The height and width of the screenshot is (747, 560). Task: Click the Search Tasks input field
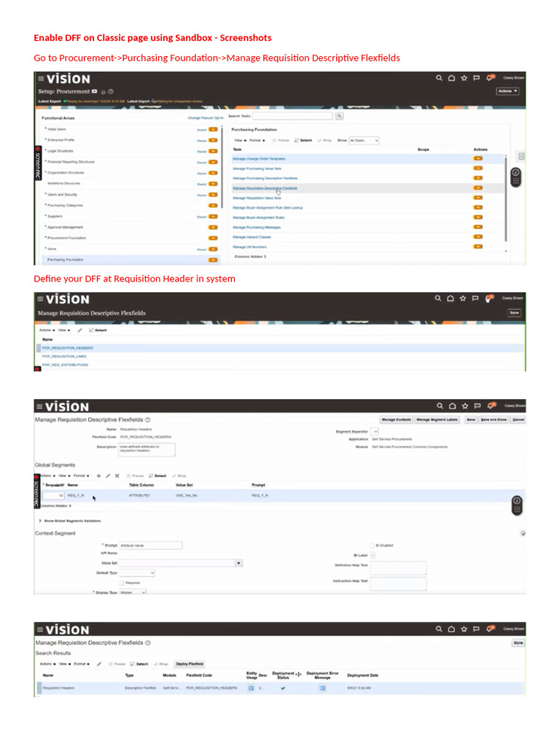point(292,116)
